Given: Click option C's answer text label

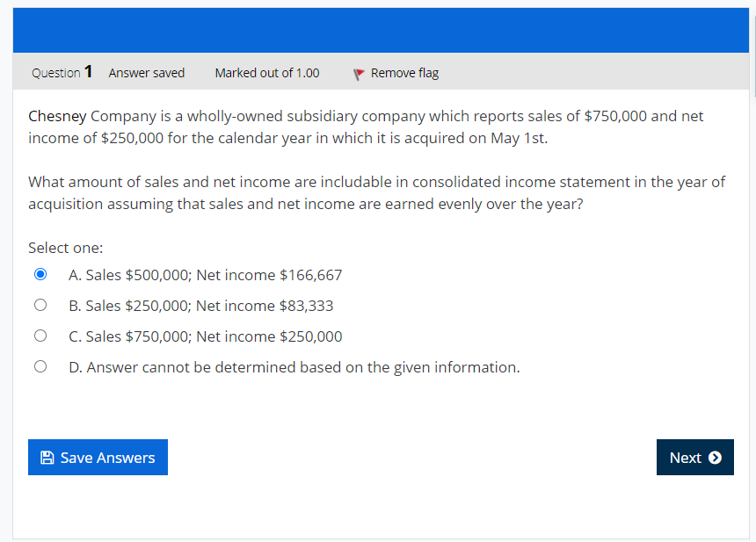Looking at the screenshot, I should pos(205,336).
